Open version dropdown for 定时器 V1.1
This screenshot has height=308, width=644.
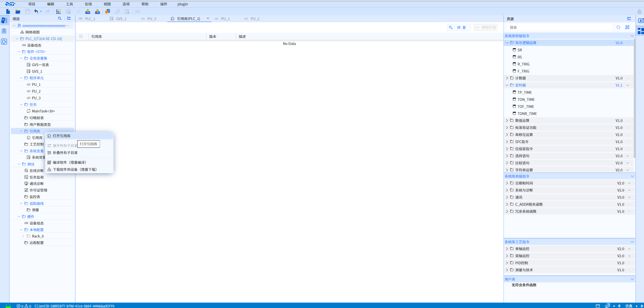click(x=627, y=85)
